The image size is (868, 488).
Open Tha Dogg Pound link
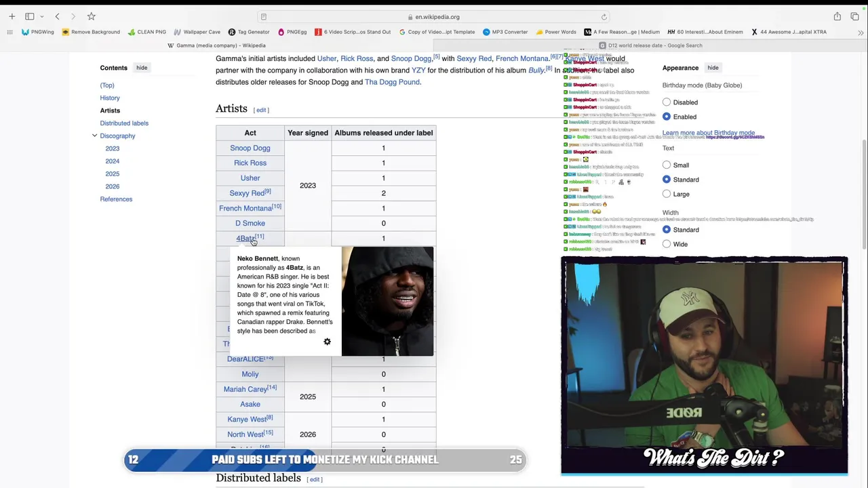click(x=392, y=82)
